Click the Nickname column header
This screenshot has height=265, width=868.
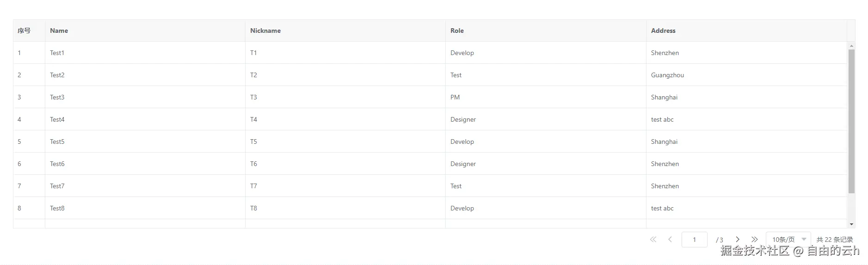[x=265, y=31]
